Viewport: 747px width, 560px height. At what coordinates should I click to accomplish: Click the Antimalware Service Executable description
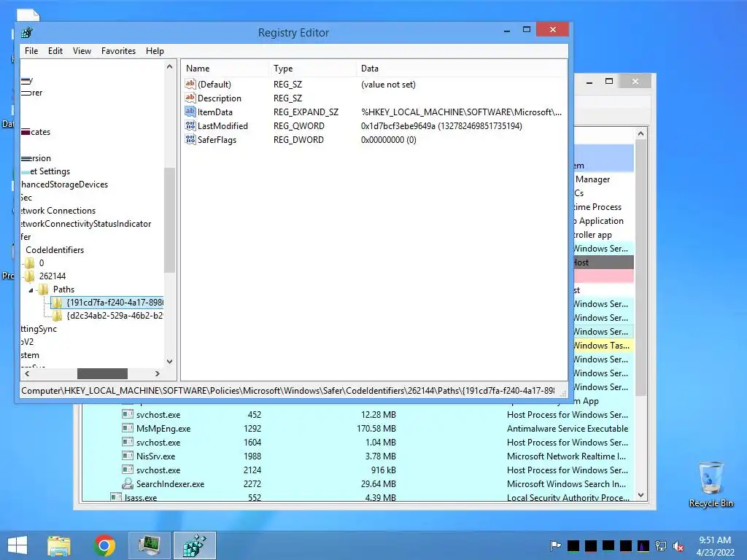pos(568,429)
